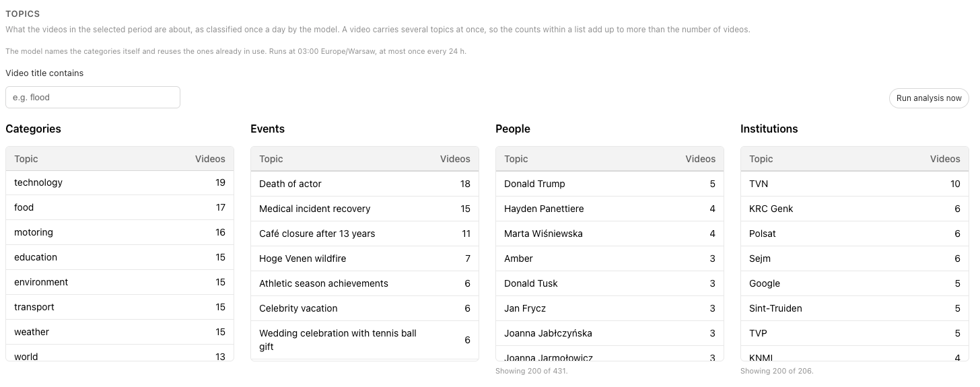The height and width of the screenshot is (387, 980).
Task: Select the environment category row
Action: [120, 282]
